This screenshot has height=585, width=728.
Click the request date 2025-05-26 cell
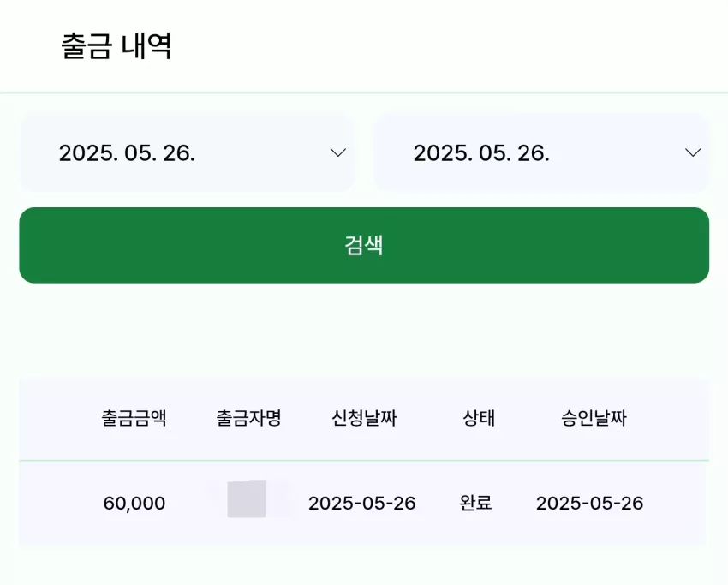[362, 504]
